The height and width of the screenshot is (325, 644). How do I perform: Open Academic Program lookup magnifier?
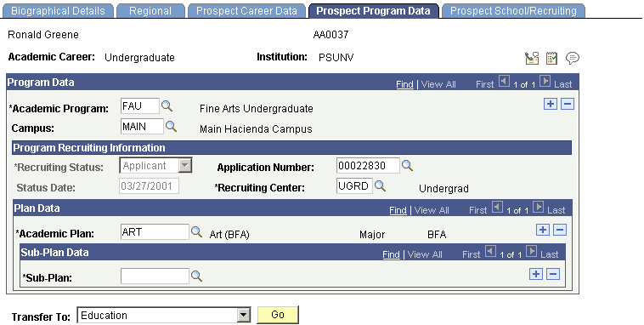coord(167,106)
